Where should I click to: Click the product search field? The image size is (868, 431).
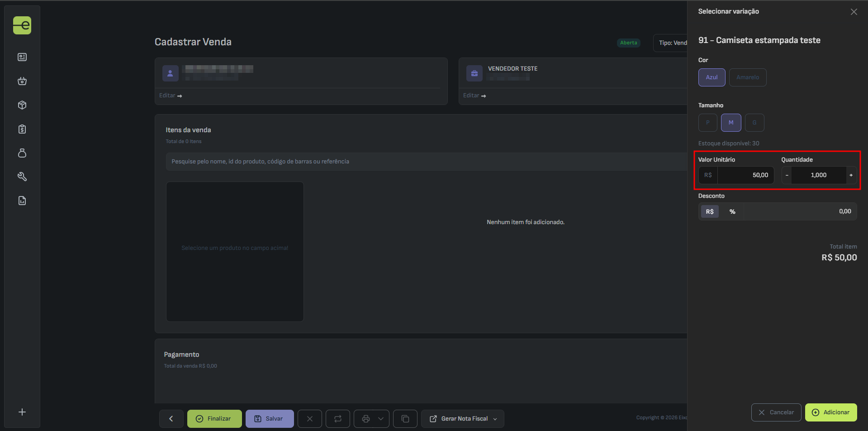pos(425,162)
